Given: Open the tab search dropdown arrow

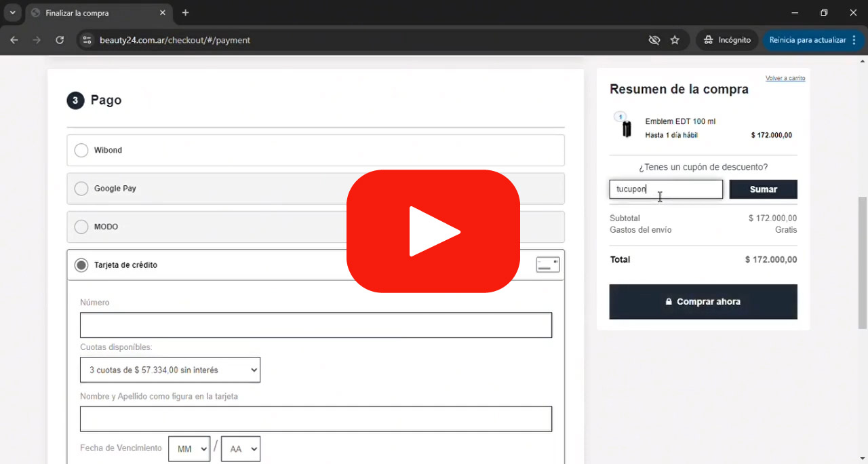Looking at the screenshot, I should [12, 13].
